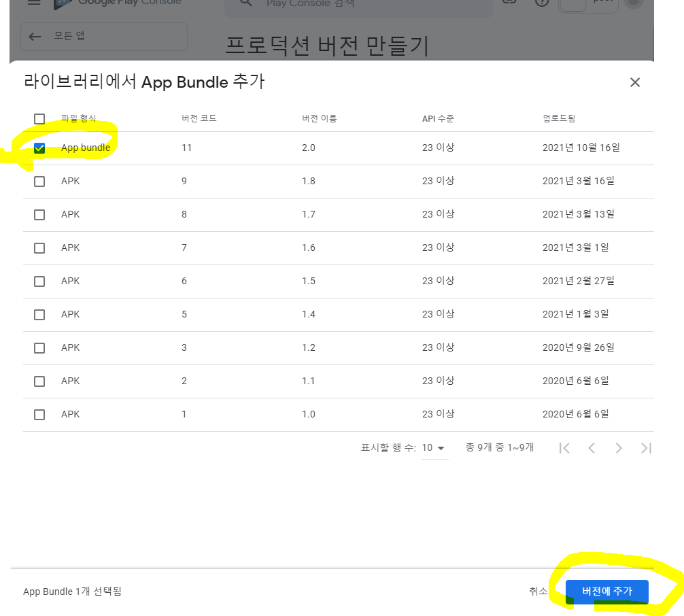Viewport: 684px width, 616px height.
Task: Click back arrow next to 모든 앱
Action: point(35,36)
